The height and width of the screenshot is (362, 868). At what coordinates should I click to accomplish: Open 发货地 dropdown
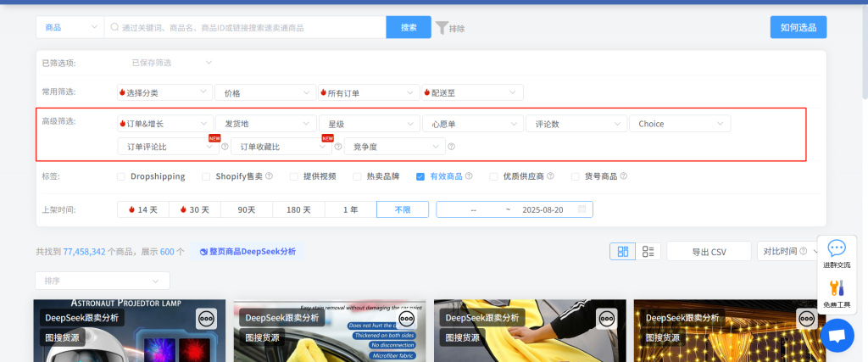(265, 124)
